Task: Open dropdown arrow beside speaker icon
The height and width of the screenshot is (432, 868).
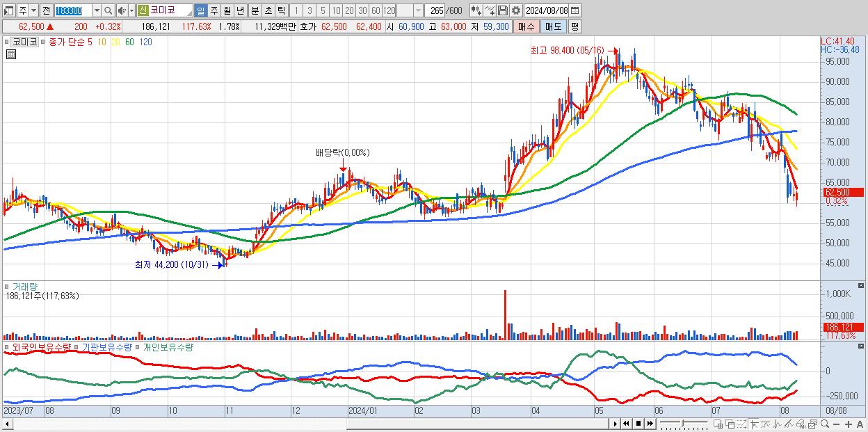Action: (x=132, y=10)
